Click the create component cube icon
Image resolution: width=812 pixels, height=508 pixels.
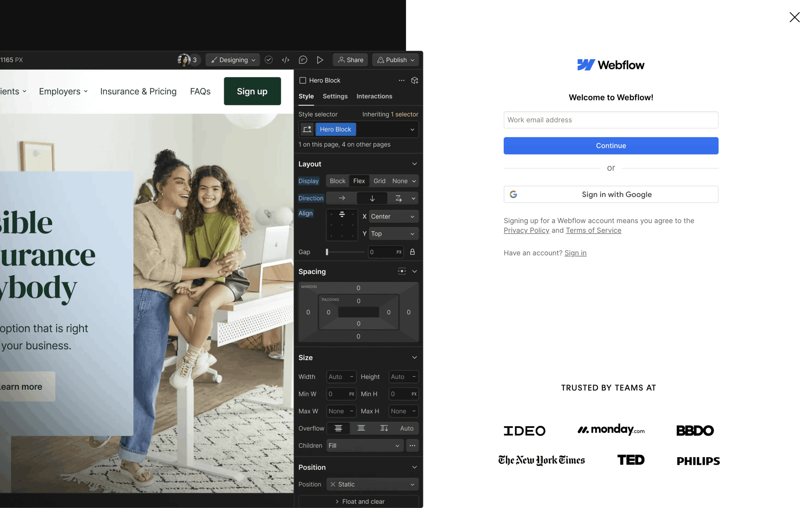[414, 80]
